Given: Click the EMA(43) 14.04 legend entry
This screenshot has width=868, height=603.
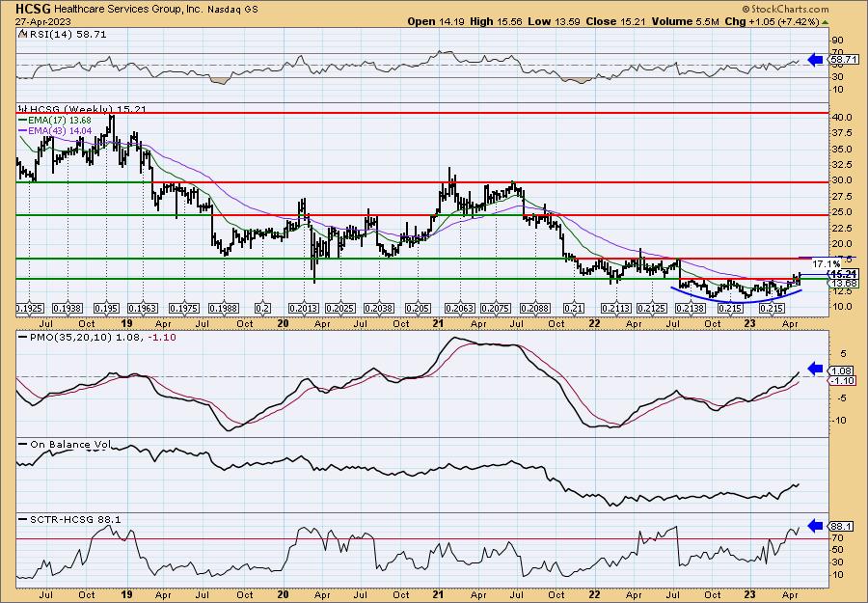Looking at the screenshot, I should pos(55,130).
